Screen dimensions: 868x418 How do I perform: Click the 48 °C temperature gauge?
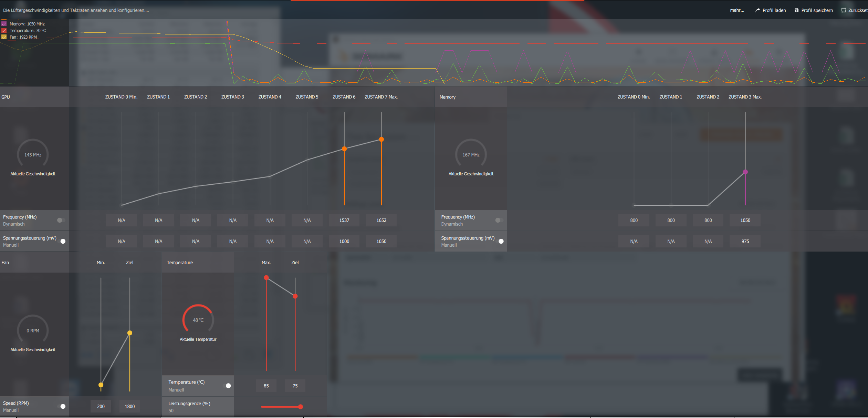[198, 320]
